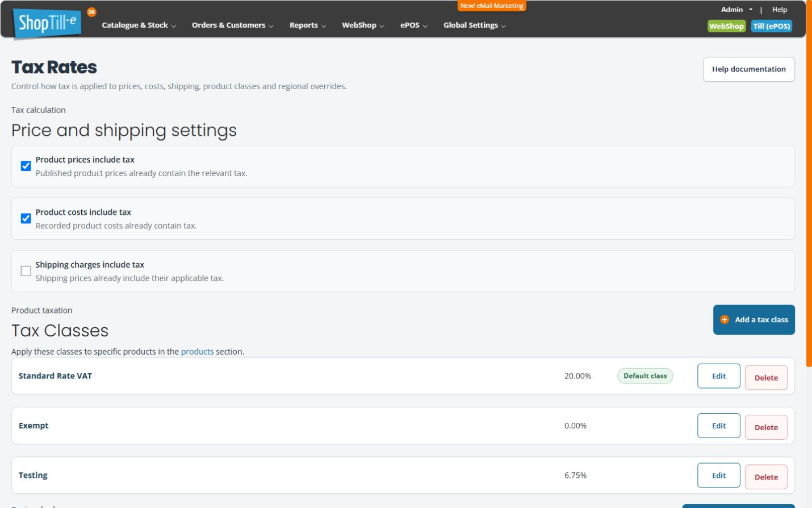
Task: Delete the Testing tax class
Action: [766, 477]
